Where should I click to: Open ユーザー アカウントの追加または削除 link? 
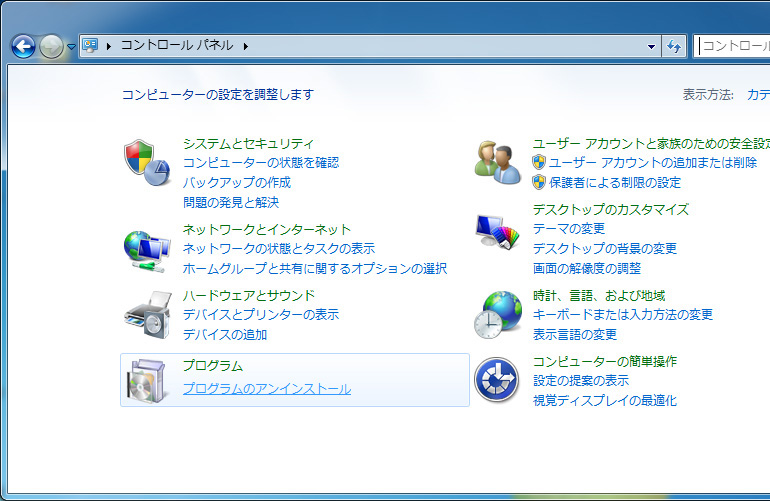click(653, 163)
